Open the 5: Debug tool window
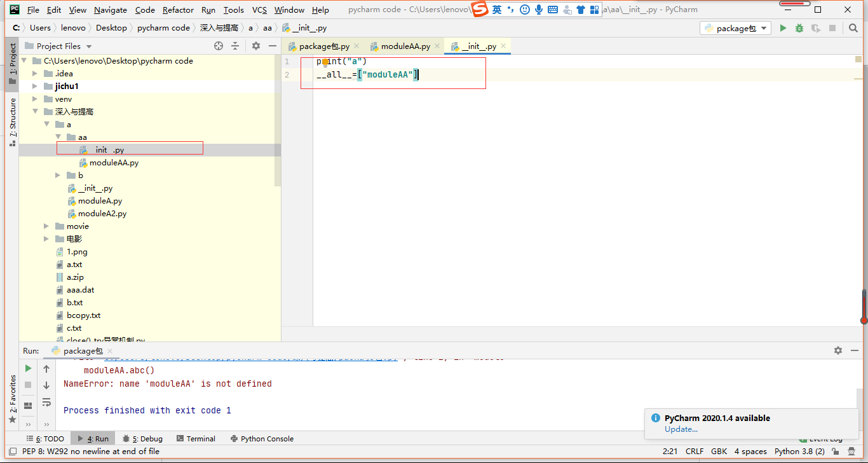The image size is (868, 463). [142, 439]
